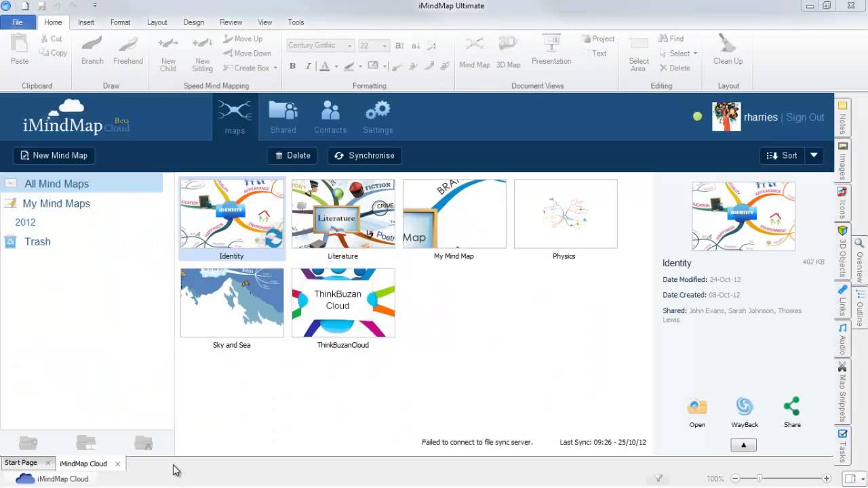Select the Sky and Sea thumbnail

pos(232,302)
